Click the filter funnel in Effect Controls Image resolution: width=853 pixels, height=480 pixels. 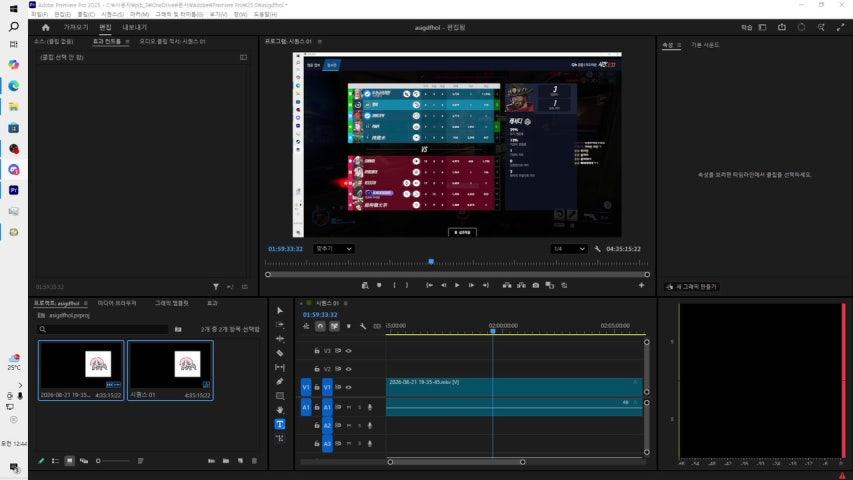(x=216, y=287)
